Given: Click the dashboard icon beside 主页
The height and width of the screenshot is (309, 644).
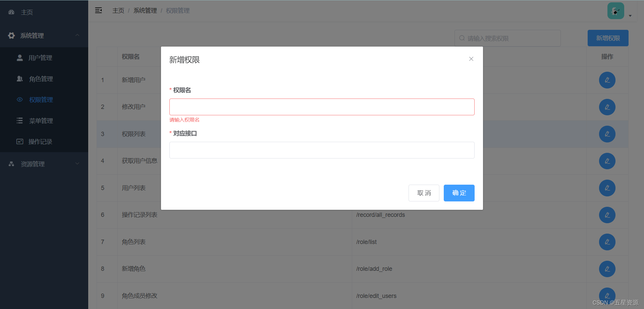Looking at the screenshot, I should (11, 12).
